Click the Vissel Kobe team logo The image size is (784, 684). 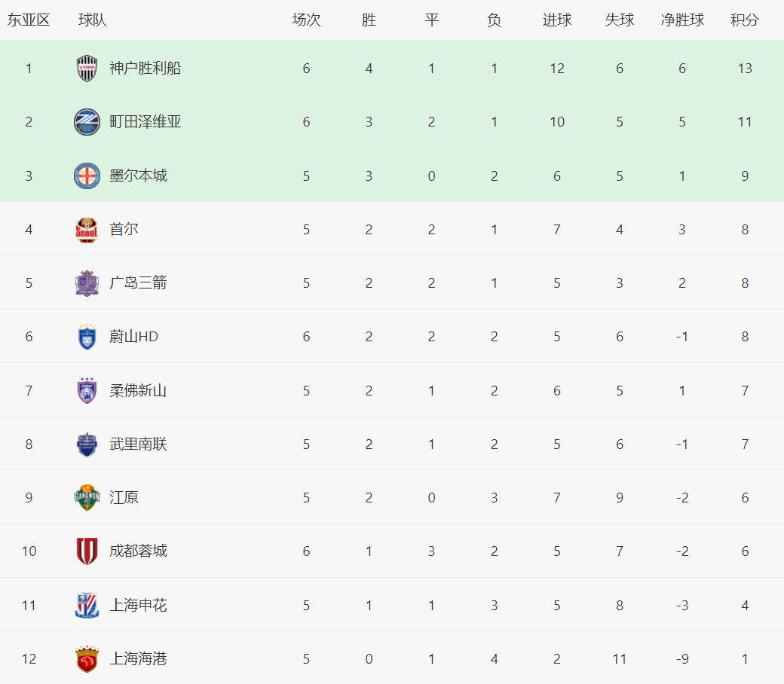point(87,69)
